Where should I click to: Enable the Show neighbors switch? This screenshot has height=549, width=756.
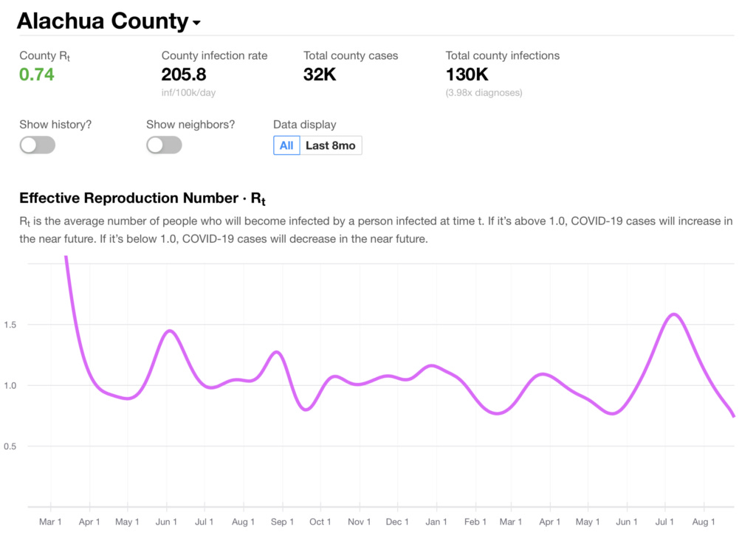point(164,145)
